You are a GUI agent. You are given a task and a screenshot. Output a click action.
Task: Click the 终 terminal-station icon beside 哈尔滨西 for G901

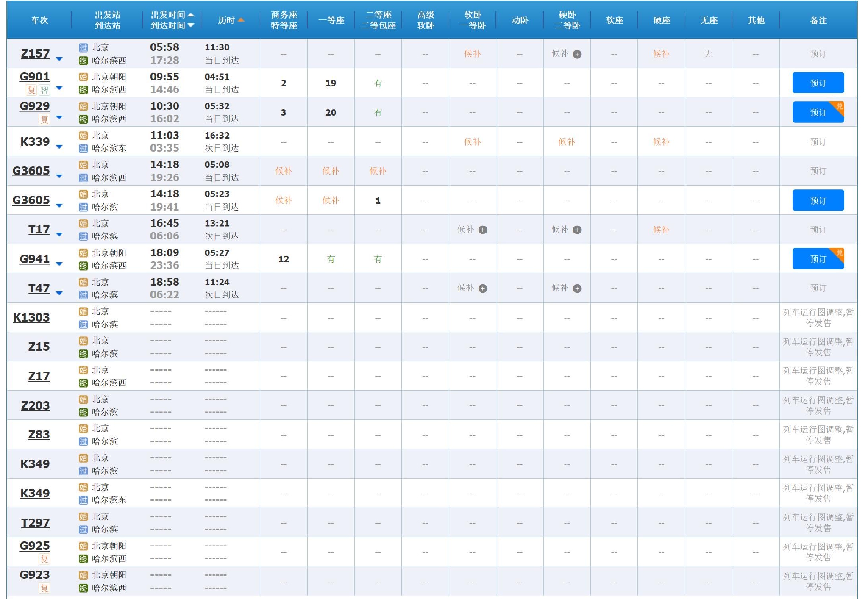coord(83,89)
